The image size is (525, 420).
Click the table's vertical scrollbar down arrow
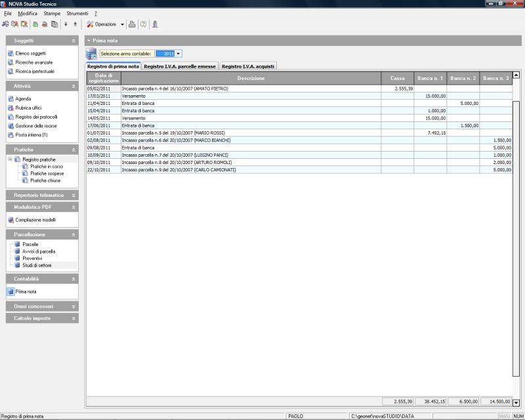(x=516, y=402)
